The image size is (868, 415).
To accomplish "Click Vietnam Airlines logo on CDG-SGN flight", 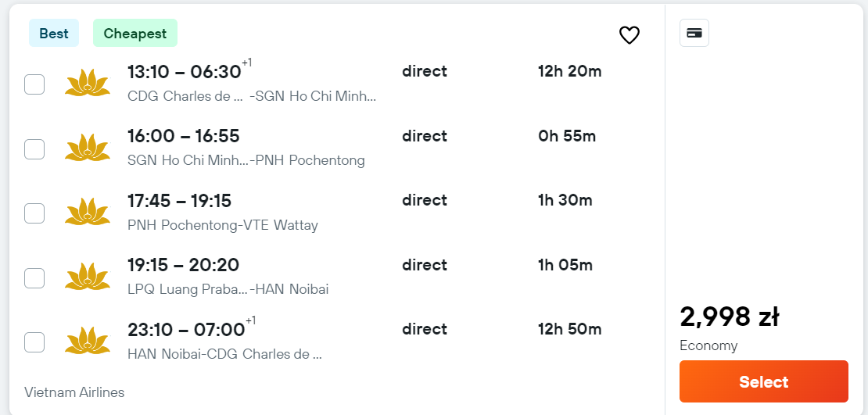I will (x=88, y=83).
